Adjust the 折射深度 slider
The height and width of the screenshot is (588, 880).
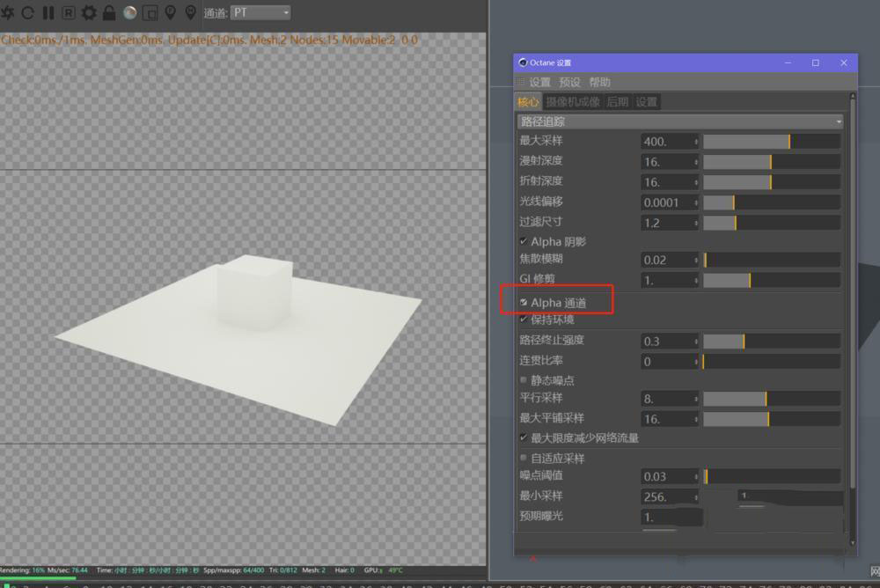[x=772, y=182]
